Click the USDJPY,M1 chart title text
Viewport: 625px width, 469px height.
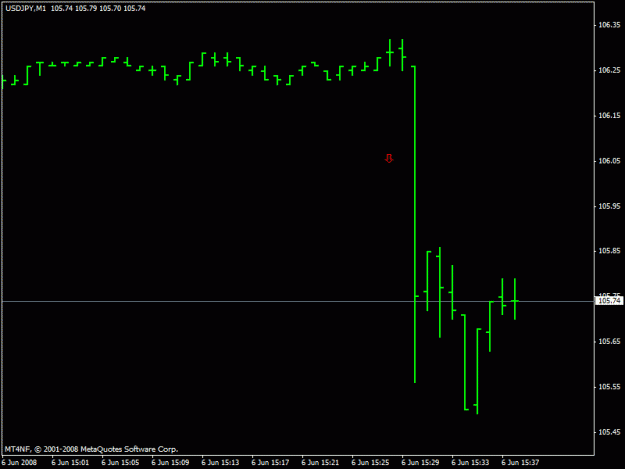[26, 8]
